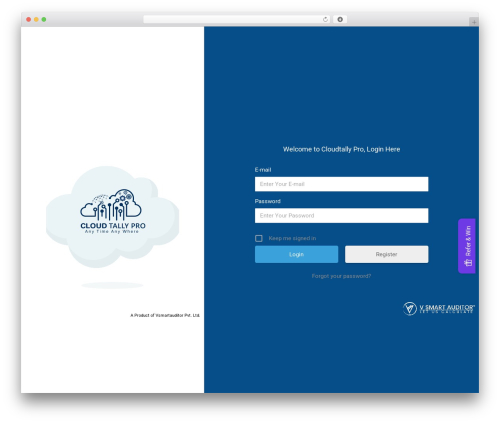Focus the Enter Your Password field

341,215
